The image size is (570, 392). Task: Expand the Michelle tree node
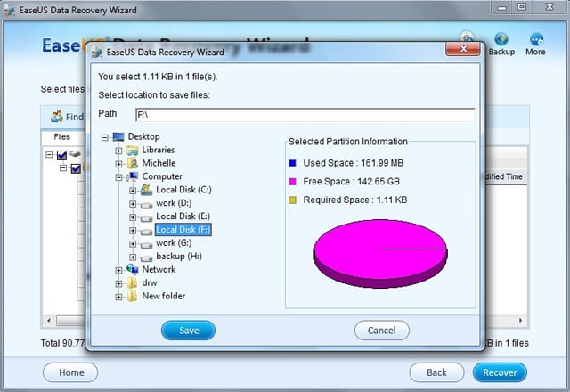point(118,164)
